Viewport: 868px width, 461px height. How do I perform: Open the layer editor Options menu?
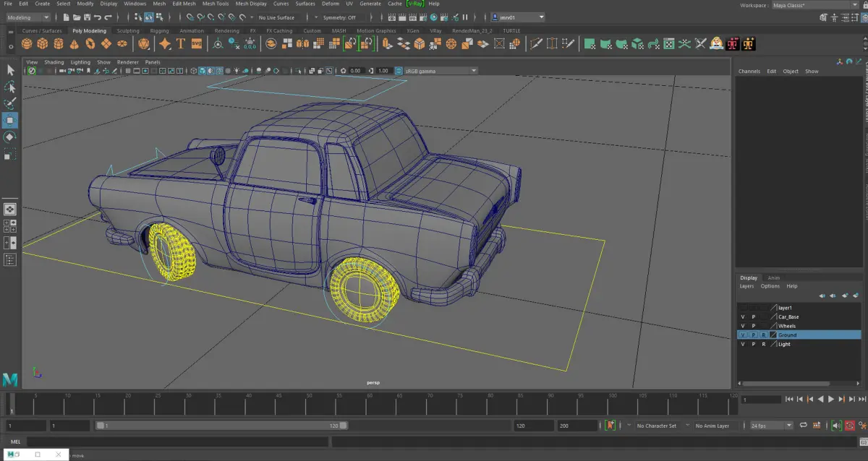click(770, 286)
